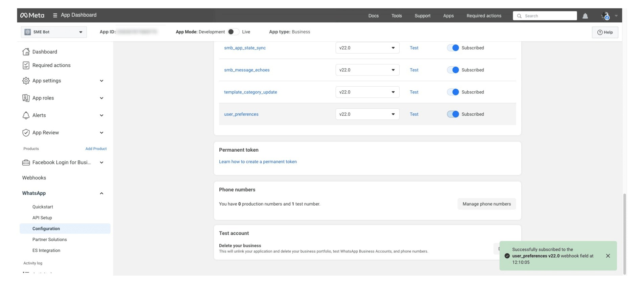The image size is (644, 284).
Task: Expand App settings section
Action: 101,81
